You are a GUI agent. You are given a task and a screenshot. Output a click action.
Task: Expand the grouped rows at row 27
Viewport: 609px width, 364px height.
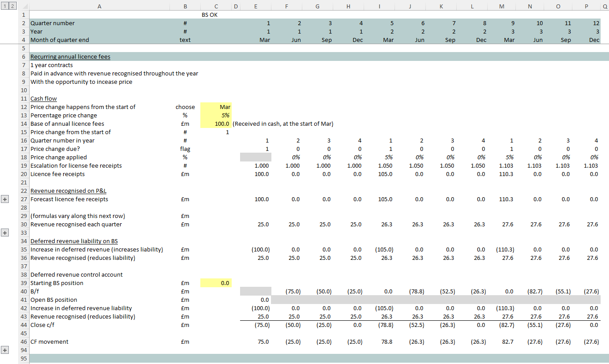(x=5, y=199)
